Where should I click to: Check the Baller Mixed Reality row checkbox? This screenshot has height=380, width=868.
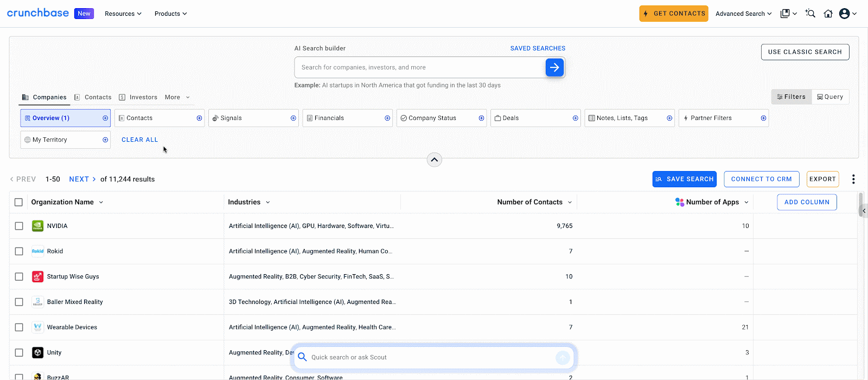[x=19, y=302]
